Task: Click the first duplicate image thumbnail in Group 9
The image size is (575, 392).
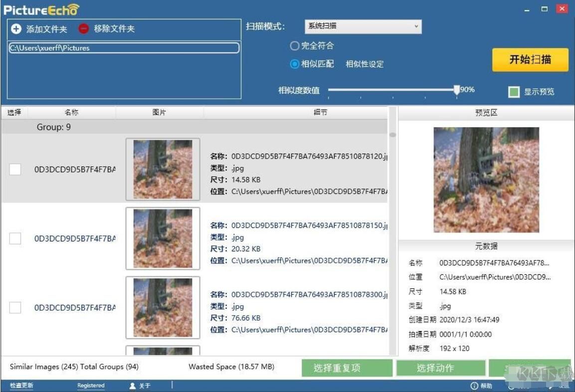Action: point(163,169)
